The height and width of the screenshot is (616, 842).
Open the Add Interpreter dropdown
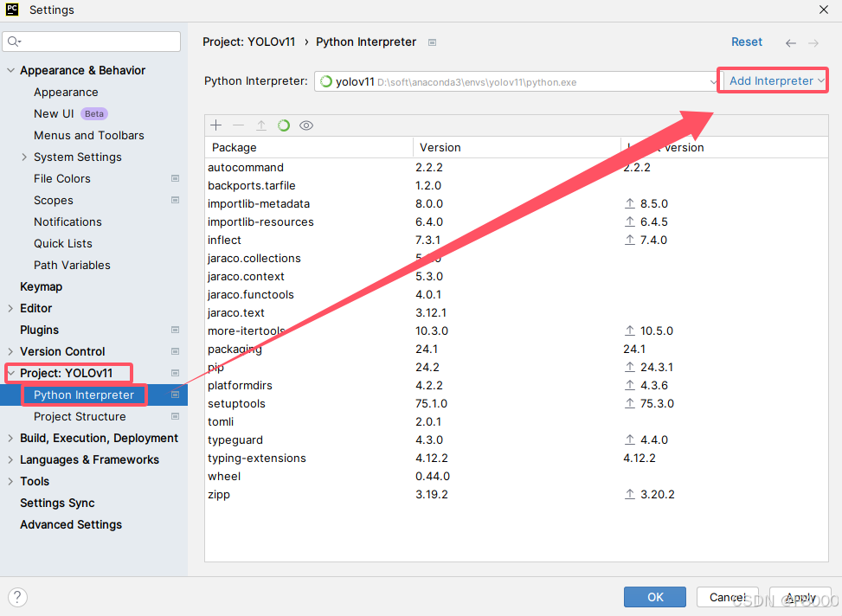(x=776, y=81)
